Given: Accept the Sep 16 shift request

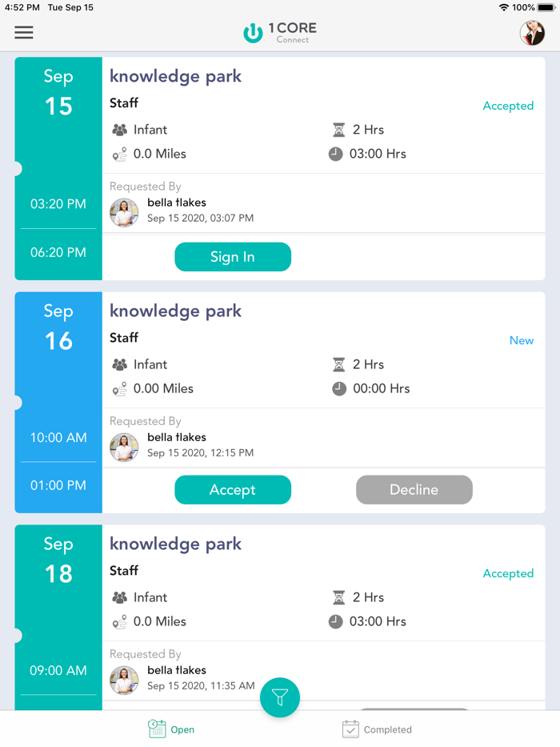Looking at the screenshot, I should [233, 489].
